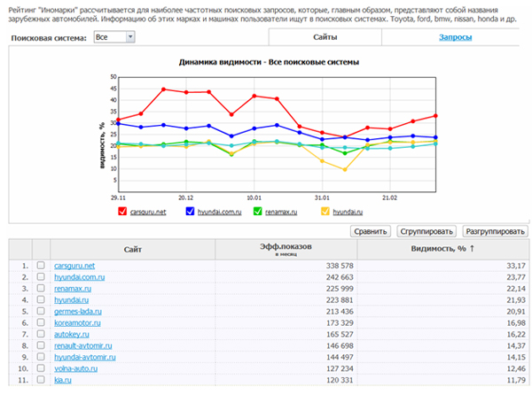Open hyundai.com.ru link in table

tap(80, 277)
